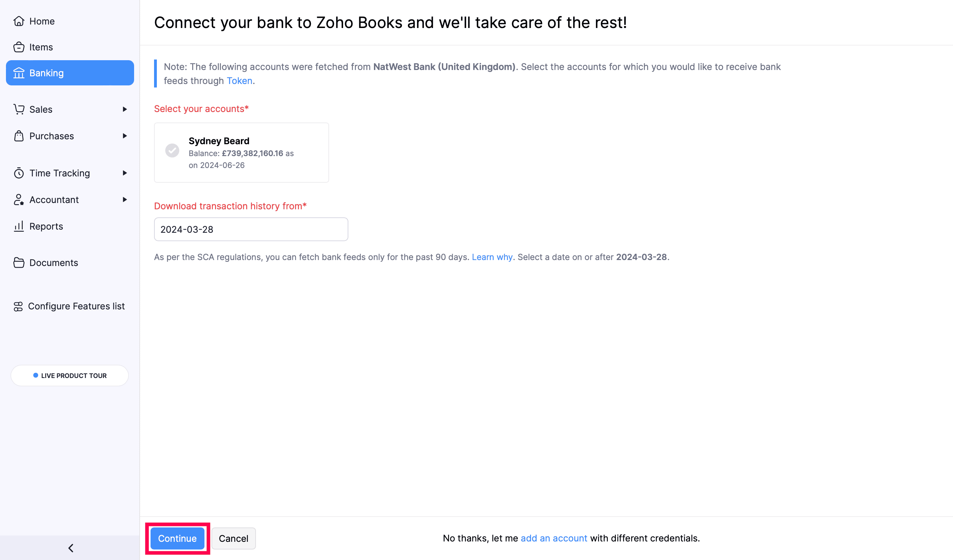Toggle selection of the NatWest account card
953x560 pixels.
(x=241, y=152)
